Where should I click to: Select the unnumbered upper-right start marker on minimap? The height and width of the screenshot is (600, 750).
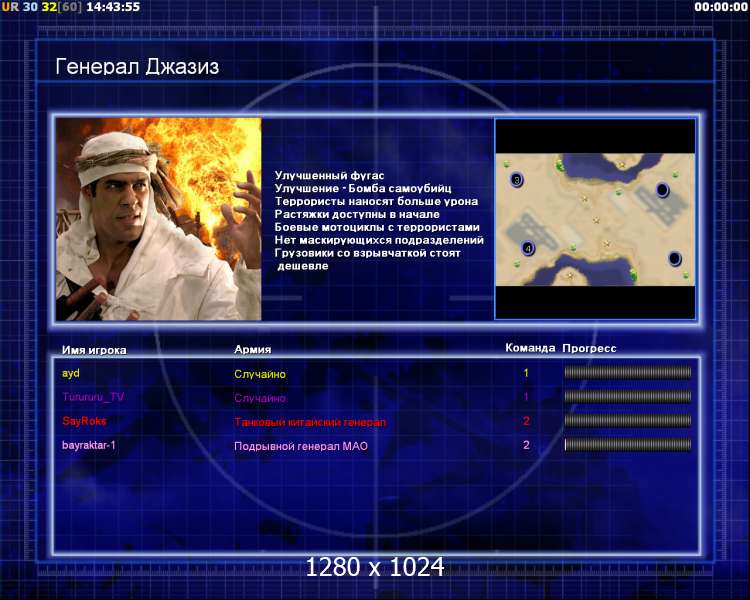click(x=662, y=190)
